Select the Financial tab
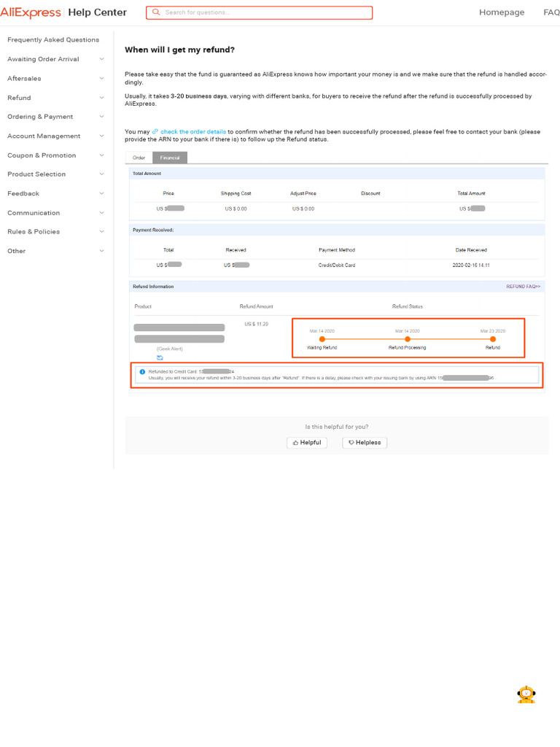 tap(169, 158)
